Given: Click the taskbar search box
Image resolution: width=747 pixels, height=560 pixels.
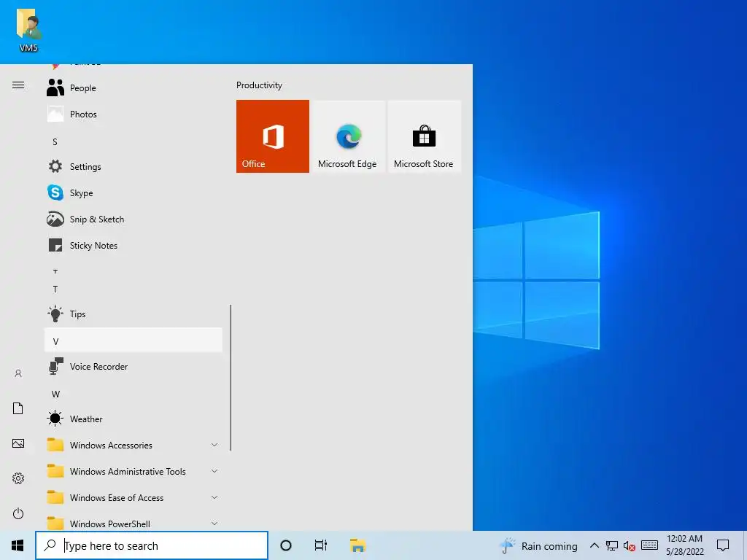Looking at the screenshot, I should click(x=152, y=545).
